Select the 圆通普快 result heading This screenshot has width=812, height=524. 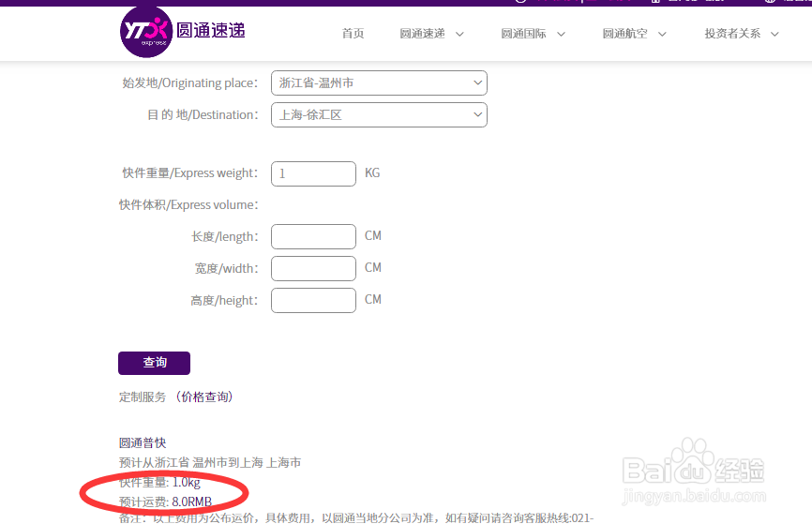click(x=143, y=443)
